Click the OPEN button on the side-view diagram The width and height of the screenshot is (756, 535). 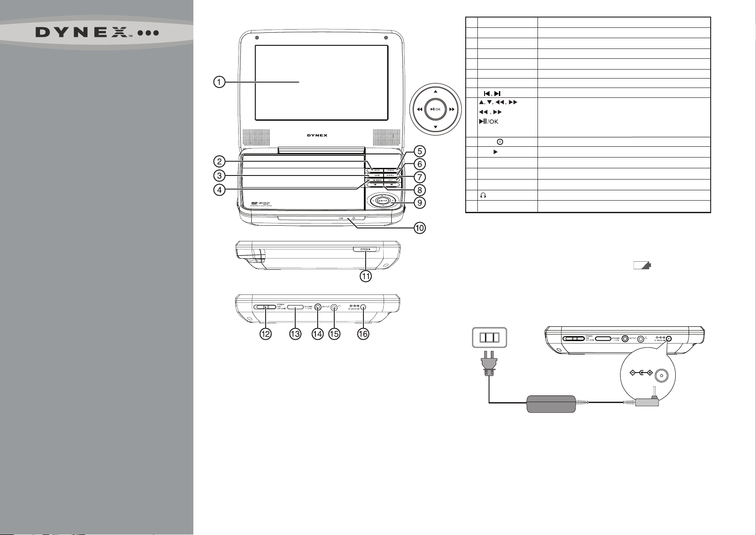pyautogui.click(x=366, y=249)
